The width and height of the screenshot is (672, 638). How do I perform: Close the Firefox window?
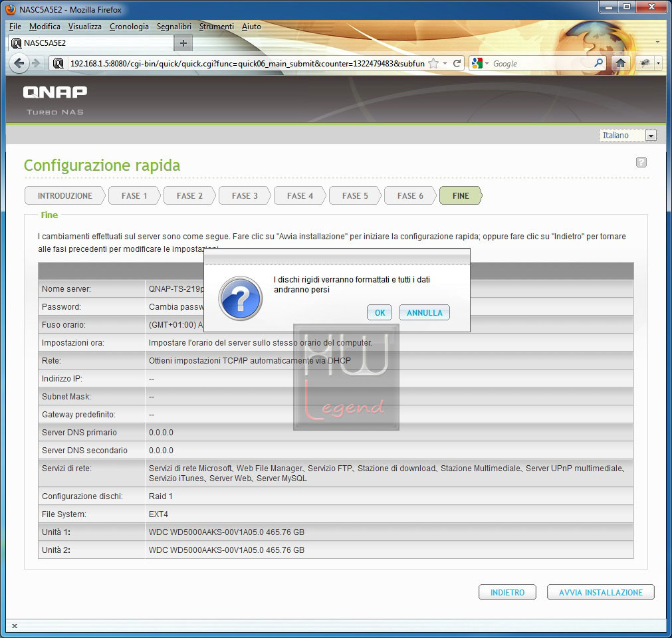651,7
